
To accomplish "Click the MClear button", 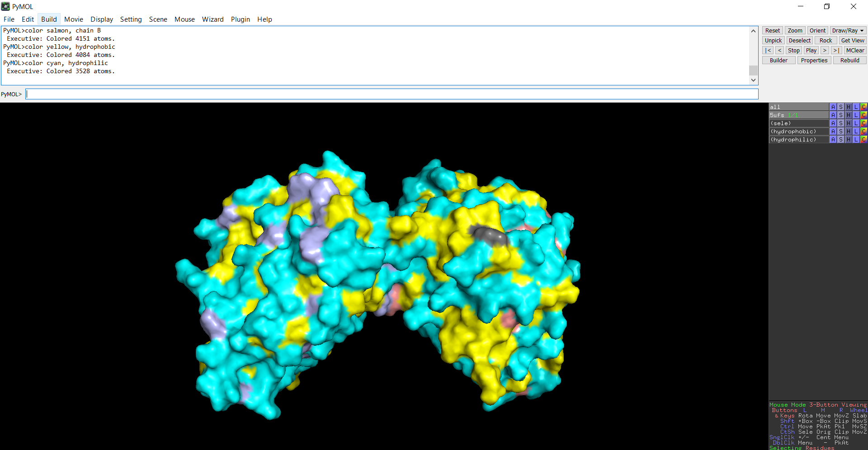I will (855, 51).
